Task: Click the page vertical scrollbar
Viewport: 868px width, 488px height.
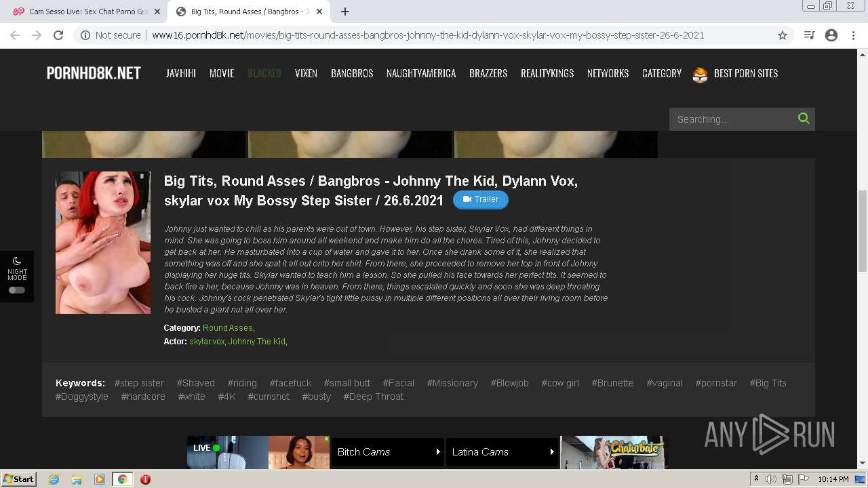Action: [863, 230]
